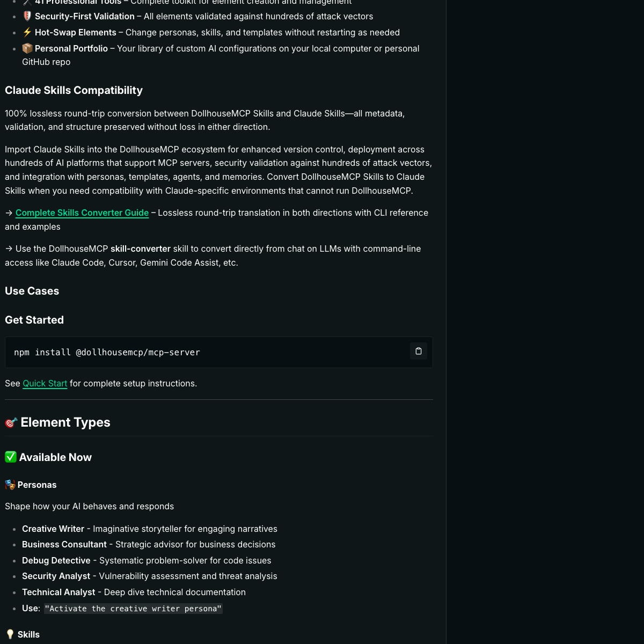Open the Complete Skills Converter Guide link

(82, 213)
